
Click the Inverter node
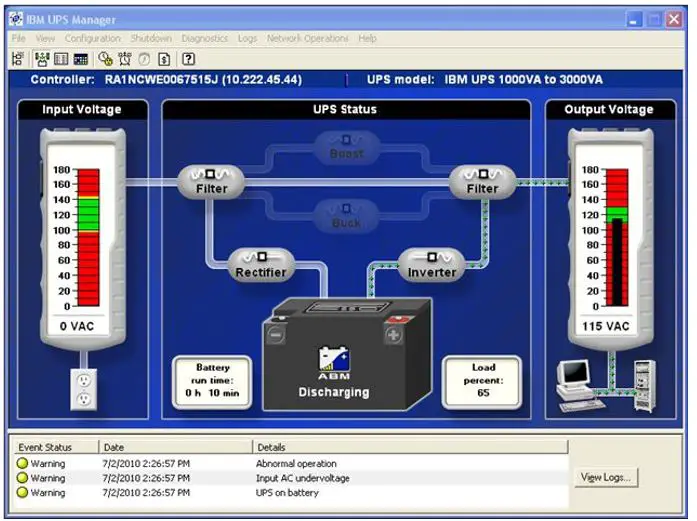click(432, 265)
